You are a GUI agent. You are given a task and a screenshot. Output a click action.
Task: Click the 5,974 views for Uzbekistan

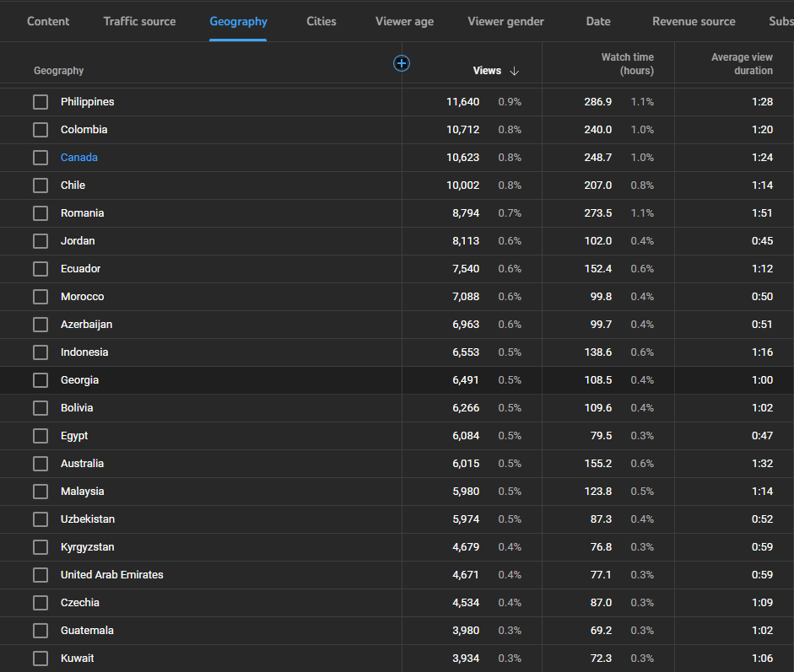(466, 519)
